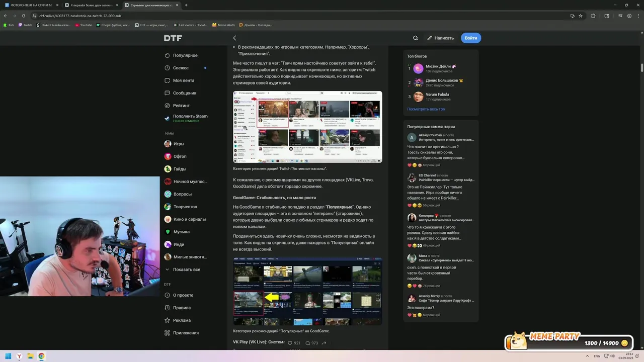Select the Игры topic icon
Image resolution: width=644 pixels, height=362 pixels.
pos(168,144)
